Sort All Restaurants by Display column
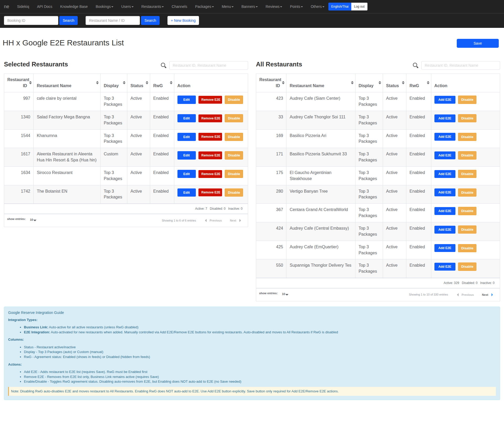 (380, 83)
